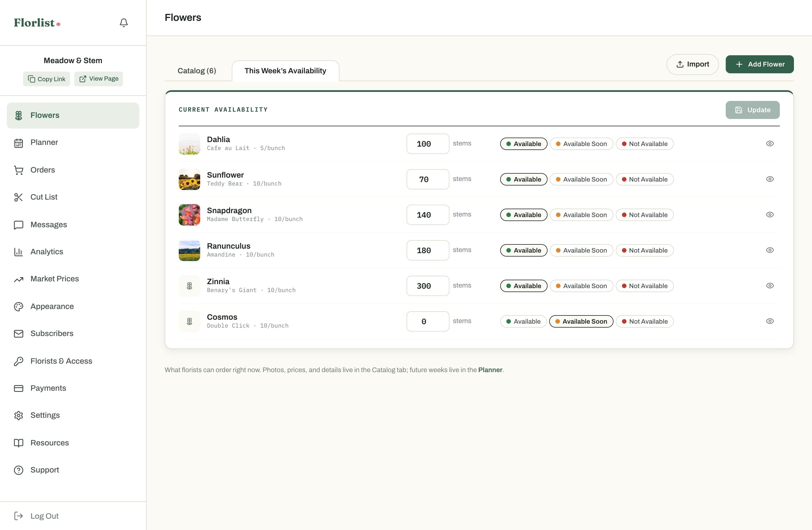The image size is (812, 530).
Task: Click the Update availability button
Action: tap(752, 110)
